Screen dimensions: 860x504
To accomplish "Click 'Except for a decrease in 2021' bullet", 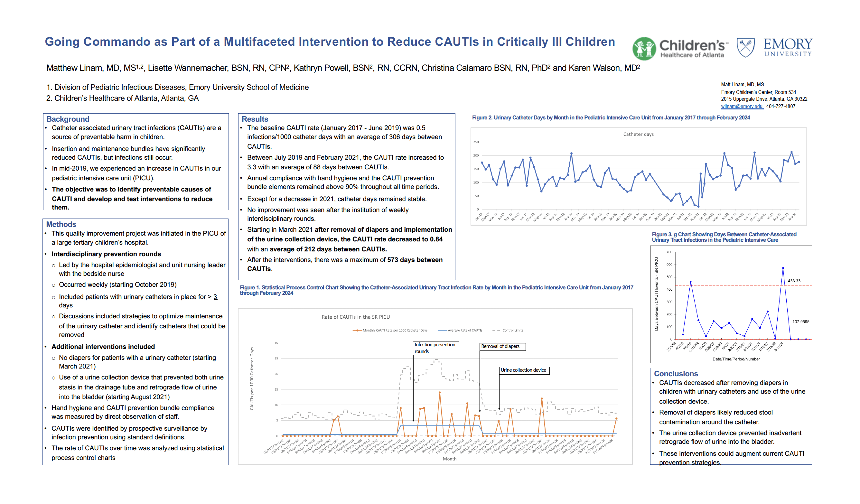I will tap(337, 199).
